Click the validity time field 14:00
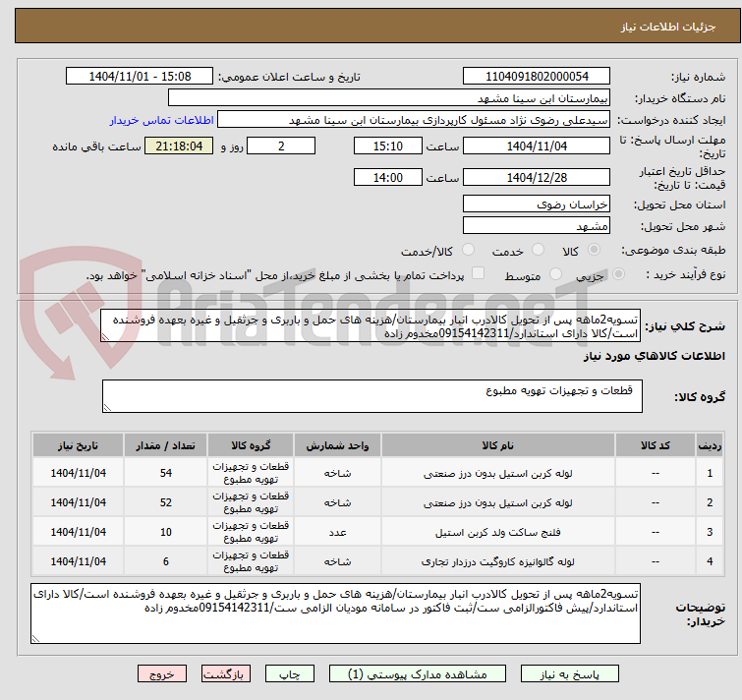 [388, 177]
